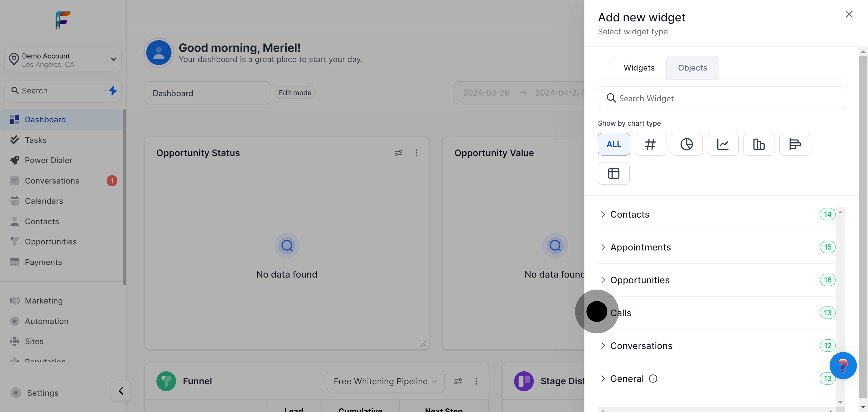Viewport: 868px width, 412px height.
Task: Filter widgets by table chart type
Action: [613, 174]
